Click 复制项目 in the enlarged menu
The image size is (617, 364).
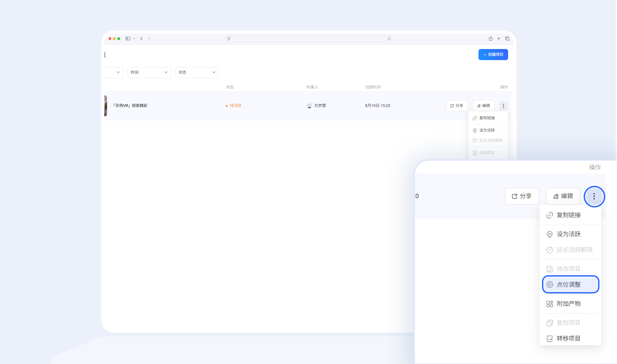pos(570,323)
